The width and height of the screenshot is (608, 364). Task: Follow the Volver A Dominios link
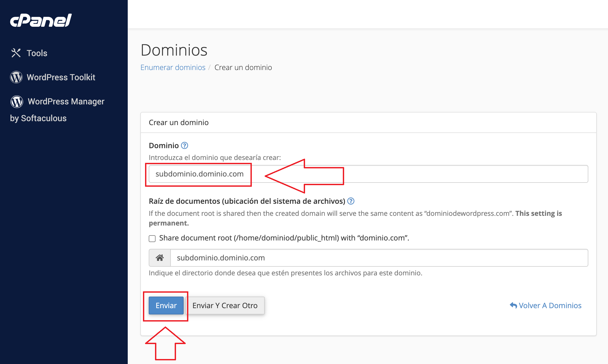click(550, 305)
